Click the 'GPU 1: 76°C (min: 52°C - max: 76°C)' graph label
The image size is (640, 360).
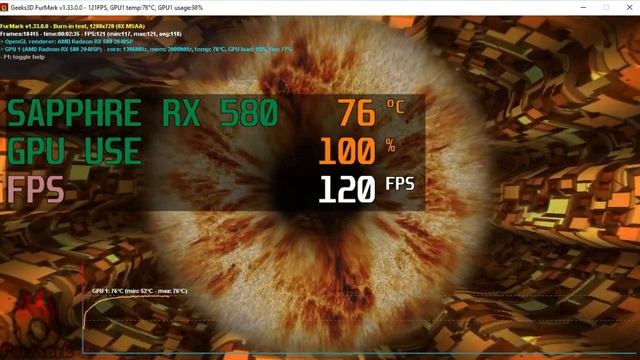pyautogui.click(x=140, y=291)
